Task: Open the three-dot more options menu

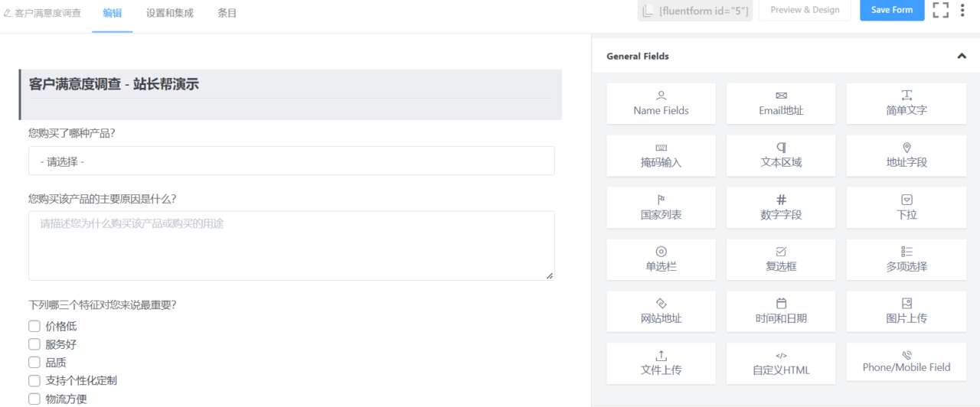Action: pyautogui.click(x=962, y=10)
